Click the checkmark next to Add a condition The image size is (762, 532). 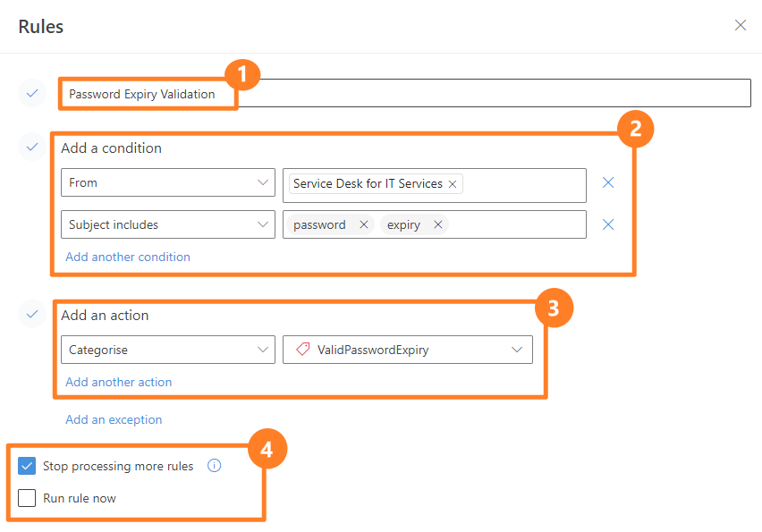click(32, 147)
